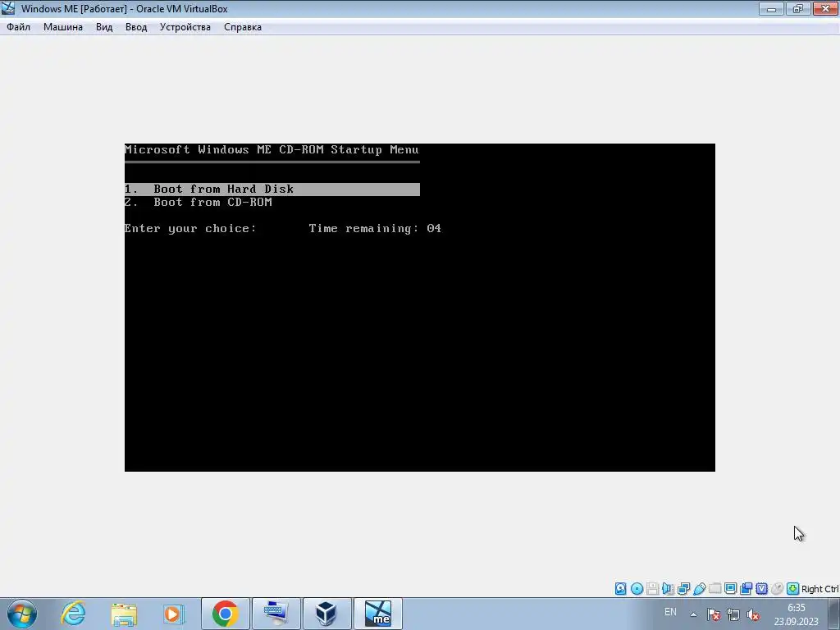Screen dimensions: 840x630
Task: Click the recording indicator icon
Action: tap(746, 589)
